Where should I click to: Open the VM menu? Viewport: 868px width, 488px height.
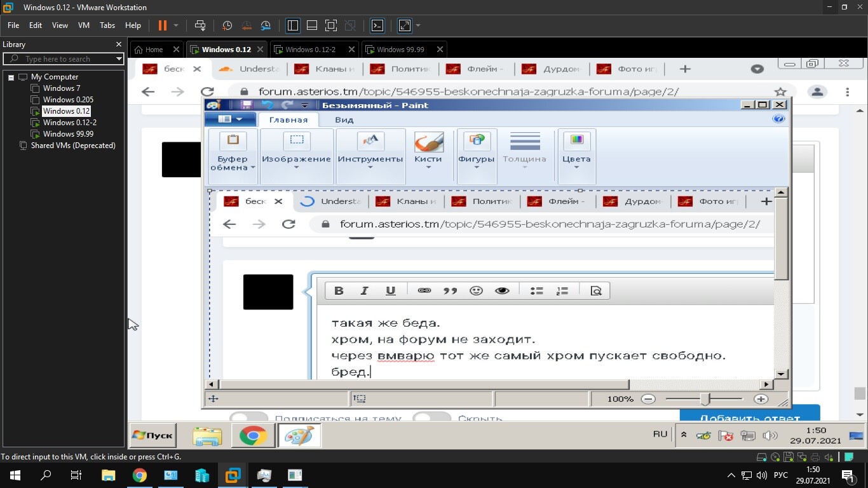[83, 25]
